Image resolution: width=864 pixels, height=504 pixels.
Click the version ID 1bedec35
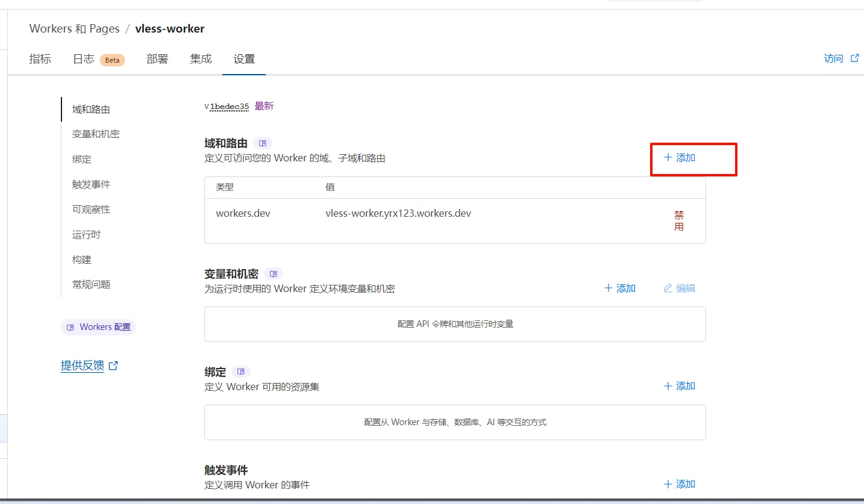(229, 107)
